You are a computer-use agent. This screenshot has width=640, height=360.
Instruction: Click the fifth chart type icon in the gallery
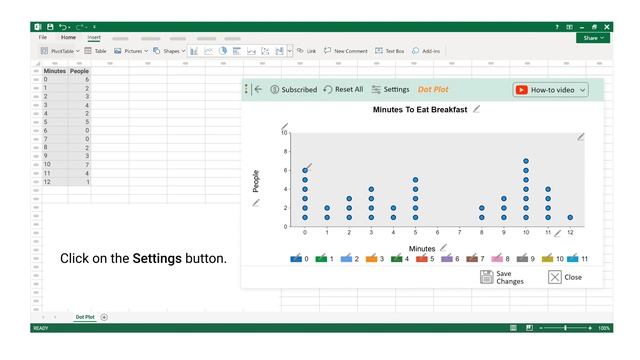251,51
